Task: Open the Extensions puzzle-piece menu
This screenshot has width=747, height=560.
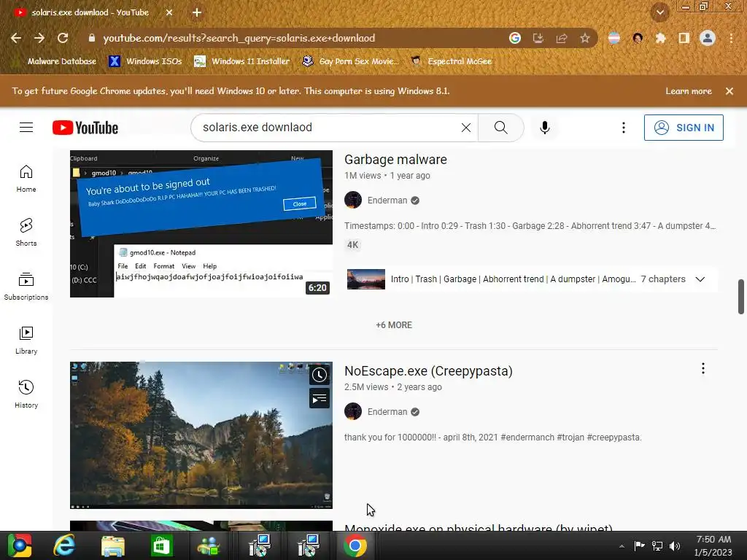Action: pyautogui.click(x=661, y=38)
